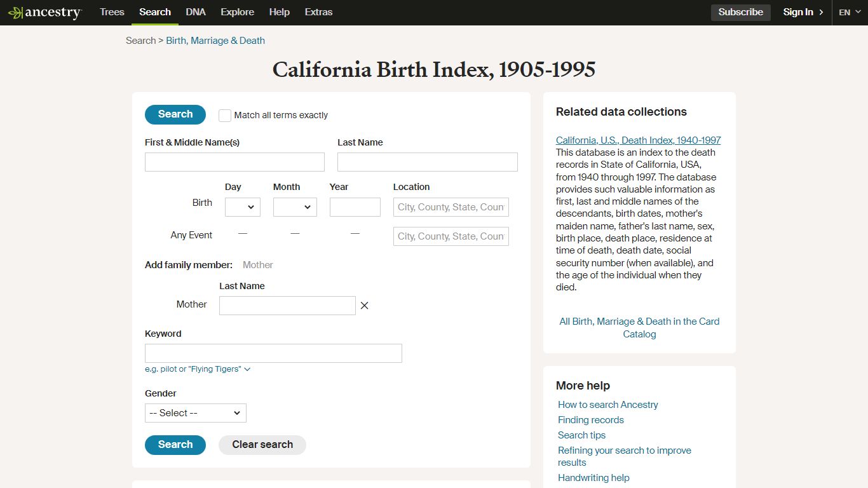This screenshot has width=868, height=488.
Task: Open the DNA menu
Action: (x=196, y=12)
